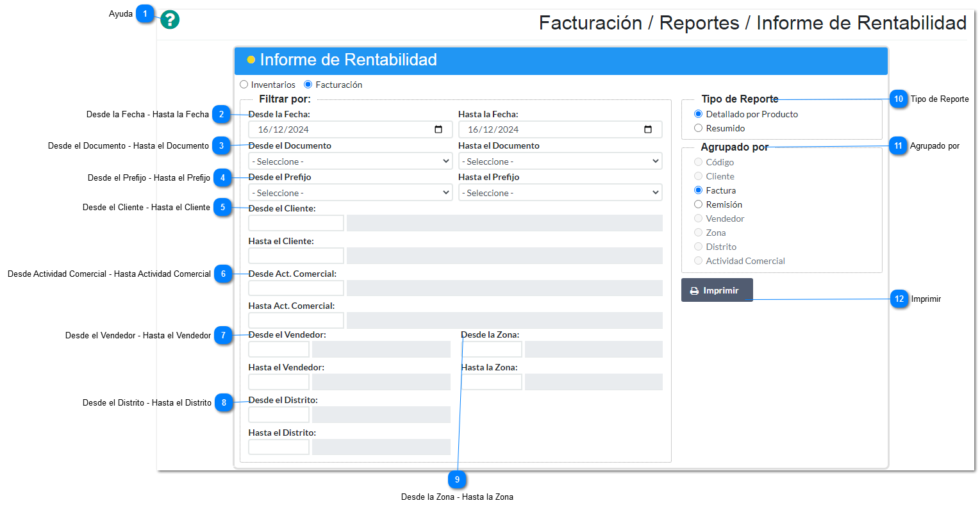This screenshot has width=980, height=512.
Task: Expand the Hasta el Prefijo dropdown
Action: [560, 193]
